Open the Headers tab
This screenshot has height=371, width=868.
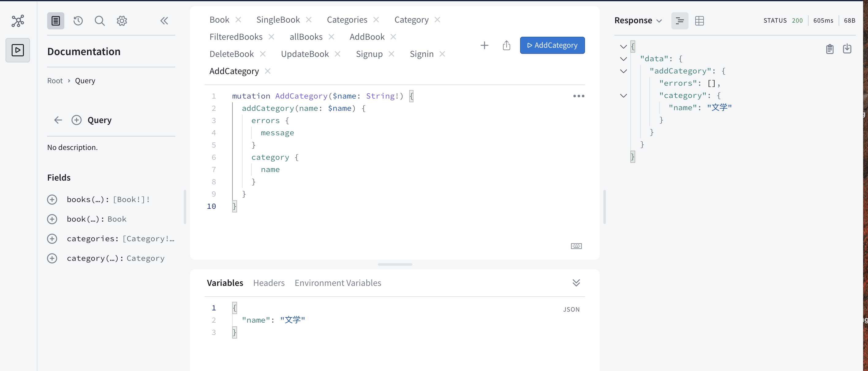(x=269, y=283)
